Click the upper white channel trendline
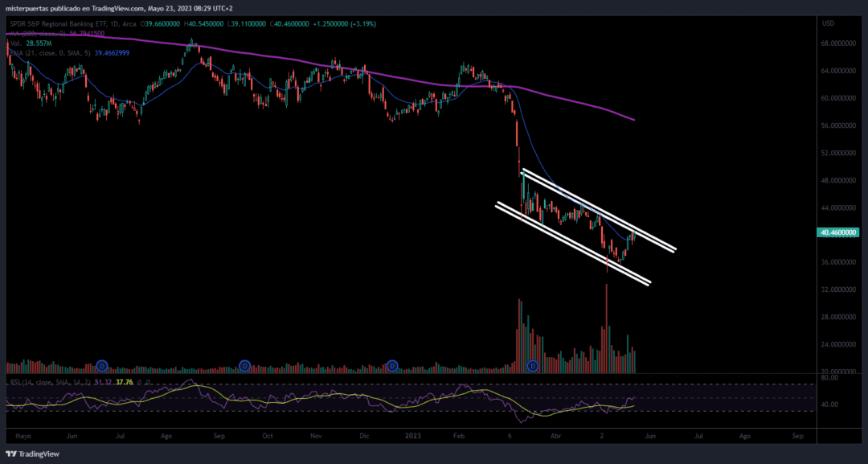Viewport: 868px width, 464px height. pyautogui.click(x=599, y=211)
